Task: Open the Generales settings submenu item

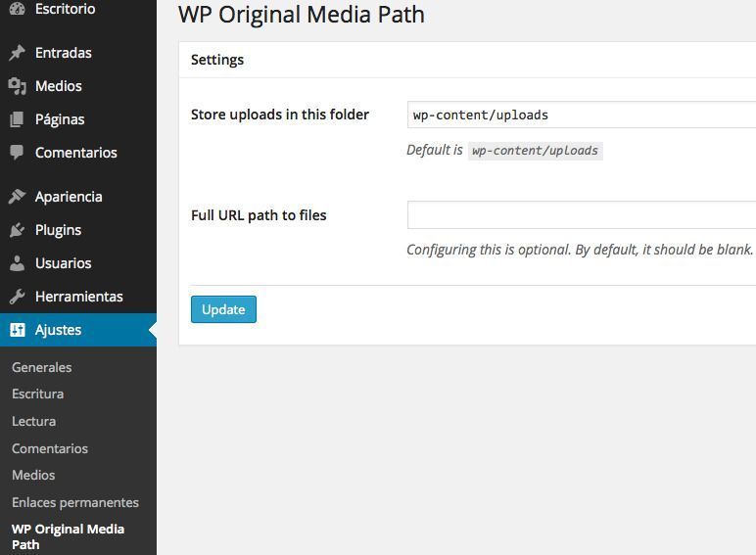Action: click(x=42, y=367)
